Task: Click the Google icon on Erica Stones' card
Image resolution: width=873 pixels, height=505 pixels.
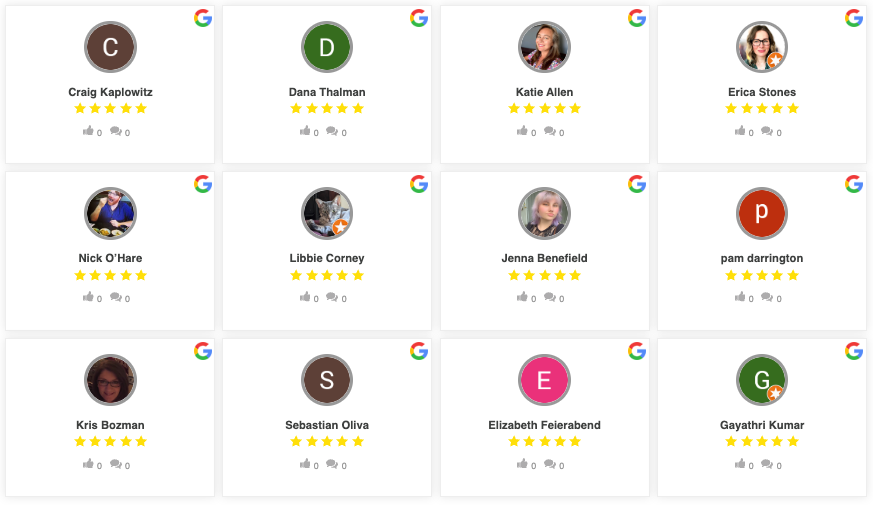Action: [x=854, y=18]
